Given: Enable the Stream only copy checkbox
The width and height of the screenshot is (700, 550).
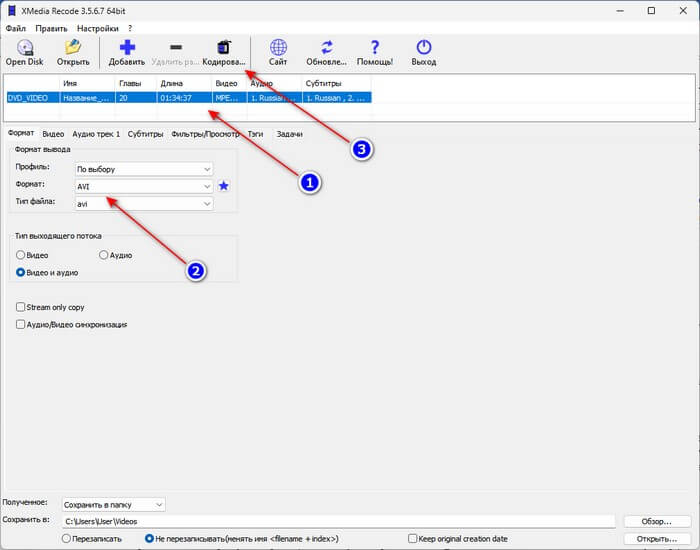Looking at the screenshot, I should (x=21, y=307).
